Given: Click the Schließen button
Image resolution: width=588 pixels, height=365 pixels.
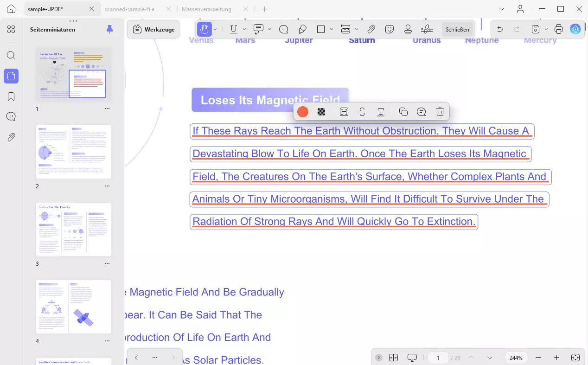Looking at the screenshot, I should click(457, 29).
